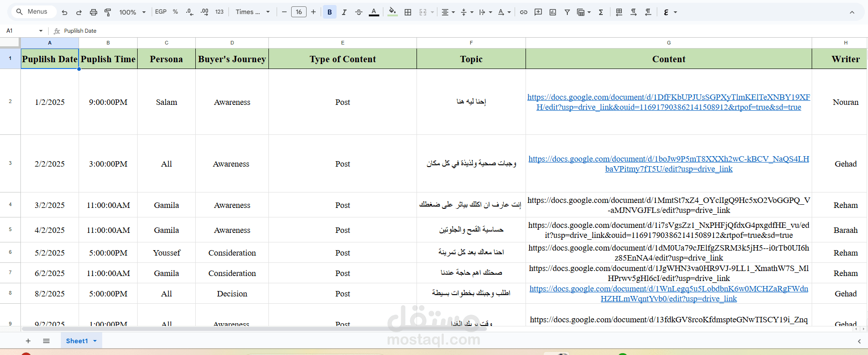This screenshot has height=355, width=868.
Task: Open the All Sheets list icon
Action: pos(46,341)
